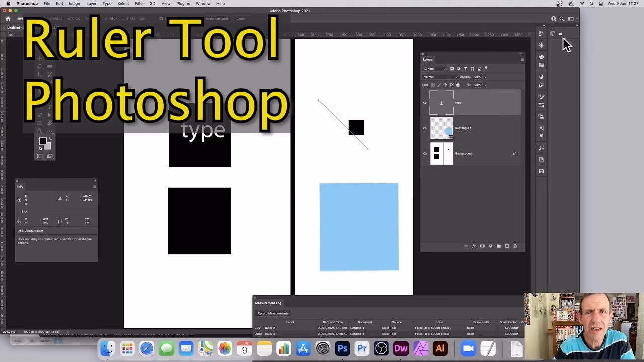Open the Normal blend mode dropdown
Screen dimensions: 644x362
440,77
